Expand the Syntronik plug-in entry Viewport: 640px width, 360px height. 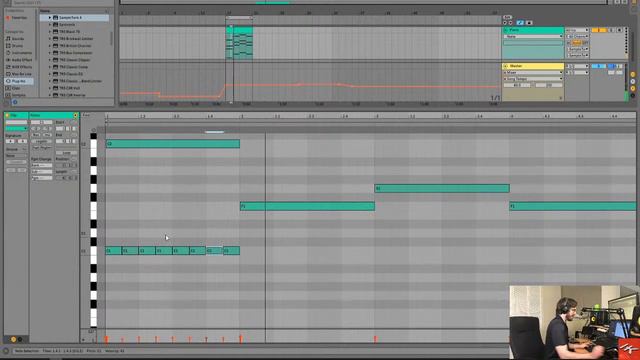point(50,24)
